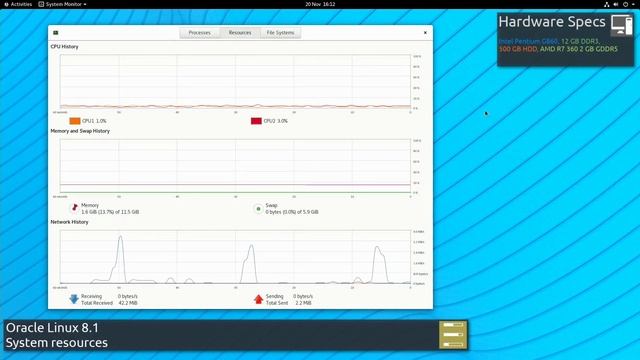Click the Receiving blue arrow icon
Screen dimensions: 640x360
[74, 299]
